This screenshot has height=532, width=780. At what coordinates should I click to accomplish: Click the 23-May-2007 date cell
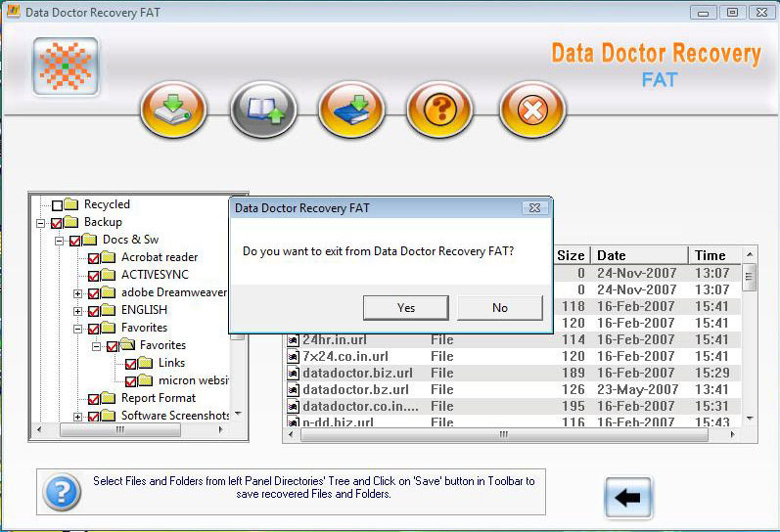coord(638,389)
